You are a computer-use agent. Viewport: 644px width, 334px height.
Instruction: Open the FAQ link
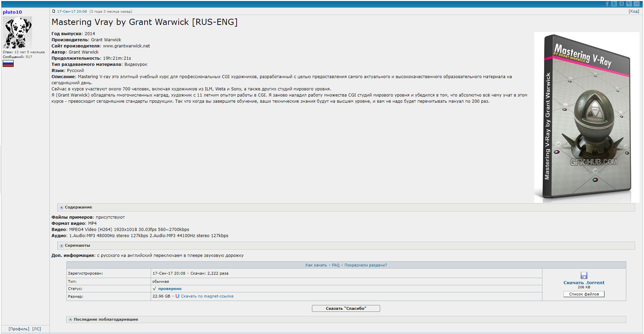[x=336, y=265]
